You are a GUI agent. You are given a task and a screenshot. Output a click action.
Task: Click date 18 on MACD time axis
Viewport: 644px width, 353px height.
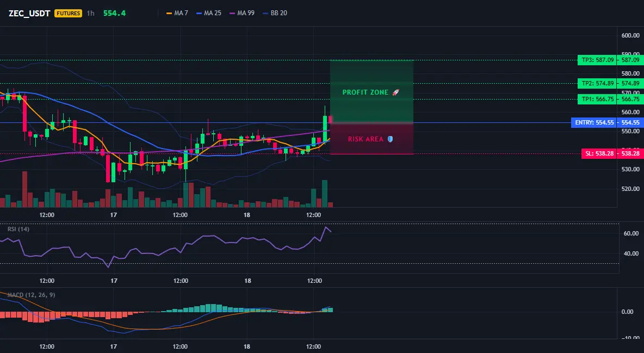(247, 346)
